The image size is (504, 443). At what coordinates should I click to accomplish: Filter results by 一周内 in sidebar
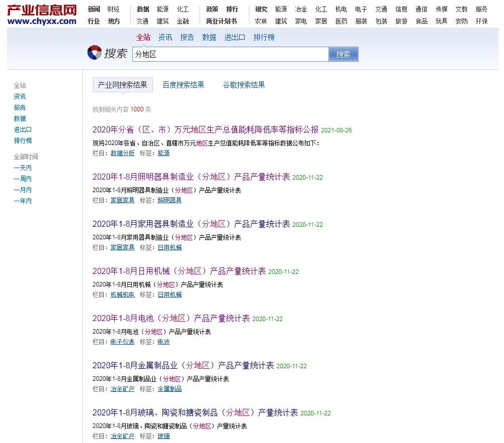pos(23,179)
